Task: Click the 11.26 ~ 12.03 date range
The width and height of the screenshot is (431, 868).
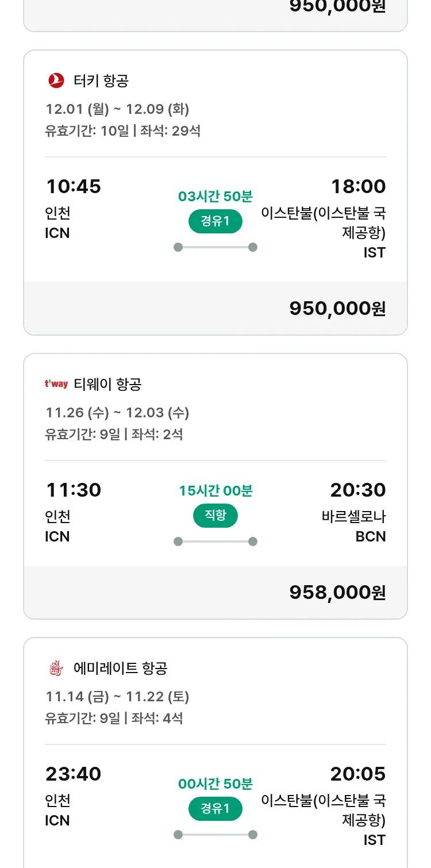Action: 117,413
